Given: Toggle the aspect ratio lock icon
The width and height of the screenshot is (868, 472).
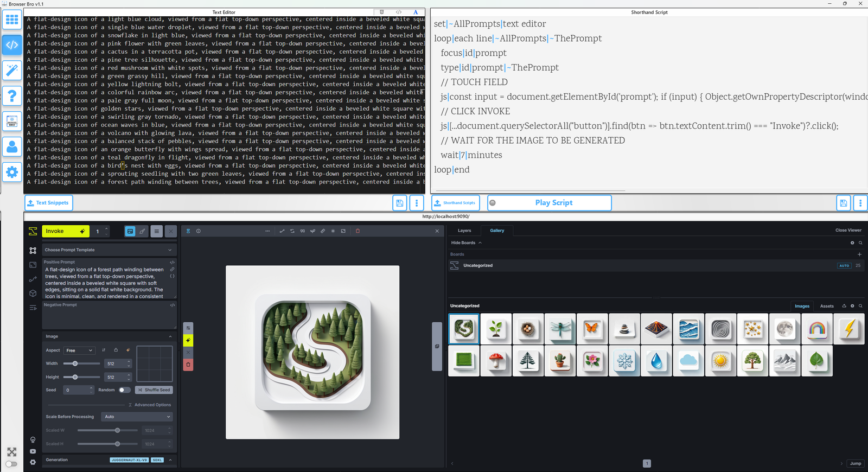Looking at the screenshot, I should point(116,350).
